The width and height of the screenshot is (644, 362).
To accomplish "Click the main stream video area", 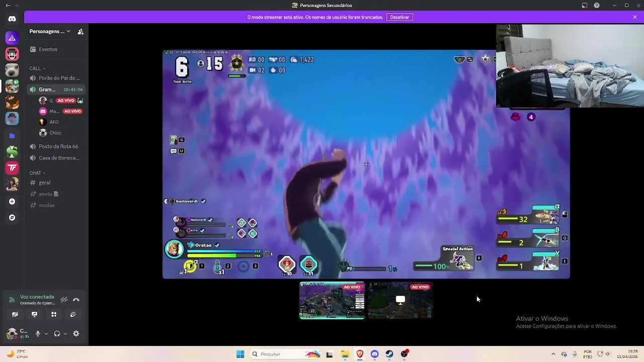I will pyautogui.click(x=366, y=164).
